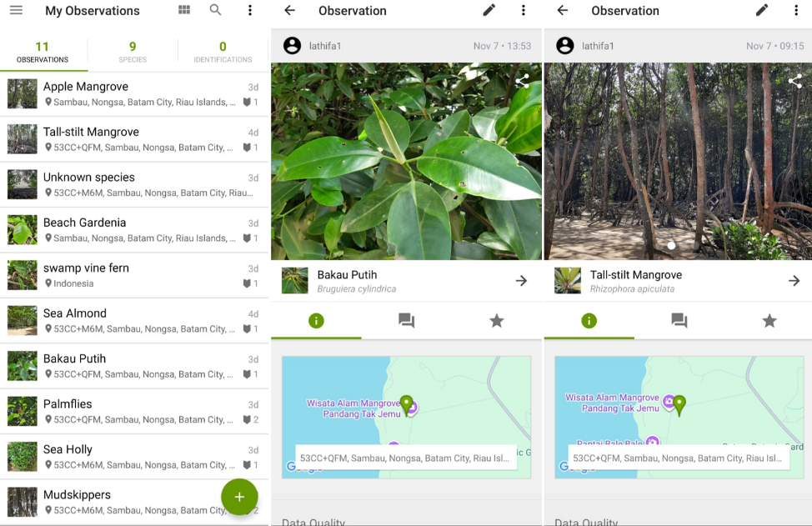Open overflow menu in My Observations header

click(x=250, y=10)
